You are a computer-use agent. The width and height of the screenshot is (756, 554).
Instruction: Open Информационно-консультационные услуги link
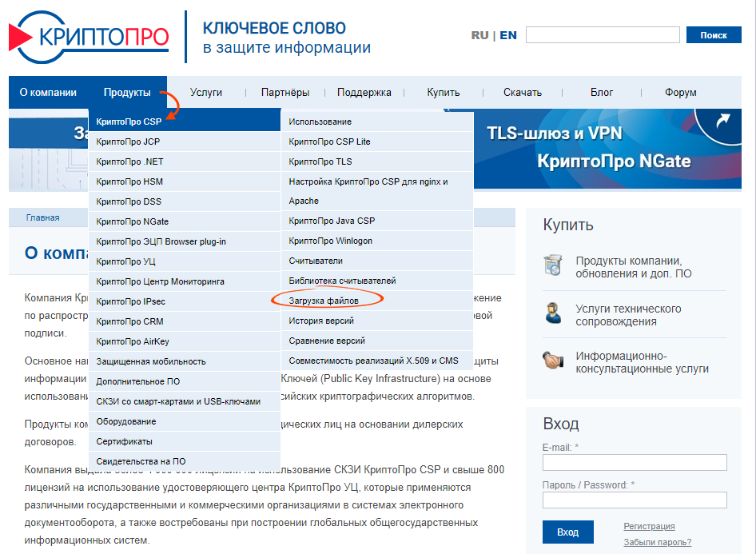[643, 362]
